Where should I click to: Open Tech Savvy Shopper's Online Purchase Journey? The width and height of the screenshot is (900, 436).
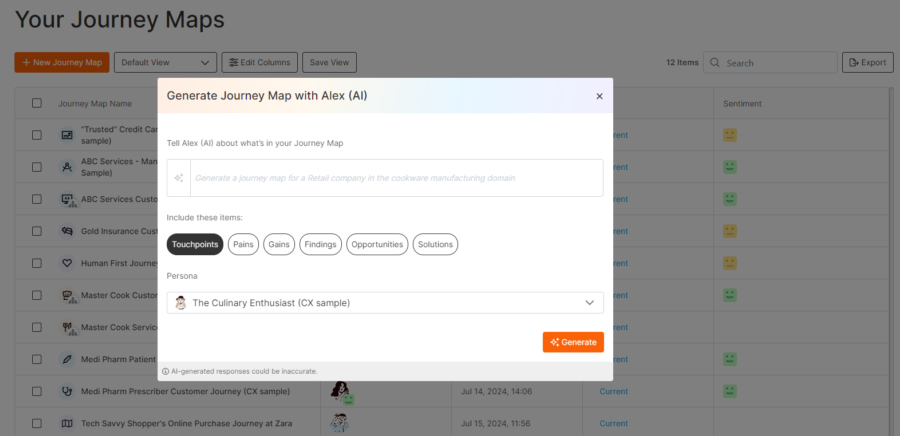click(187, 423)
